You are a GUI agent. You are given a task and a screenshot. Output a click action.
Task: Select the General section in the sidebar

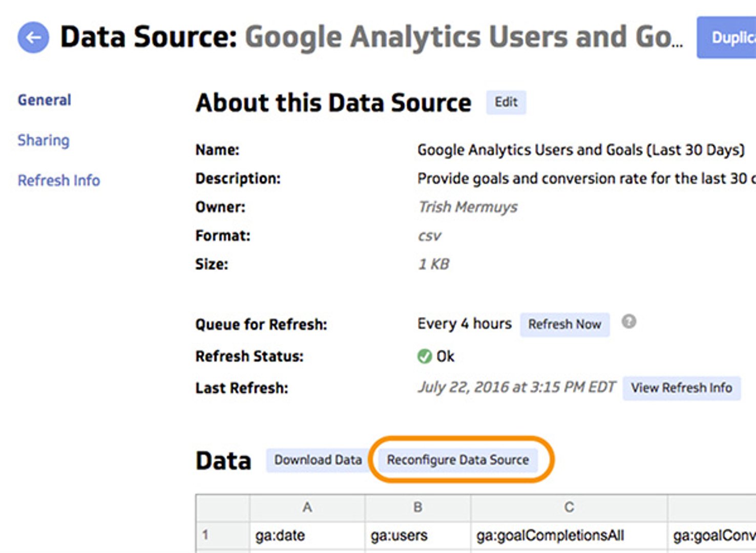coord(44,100)
